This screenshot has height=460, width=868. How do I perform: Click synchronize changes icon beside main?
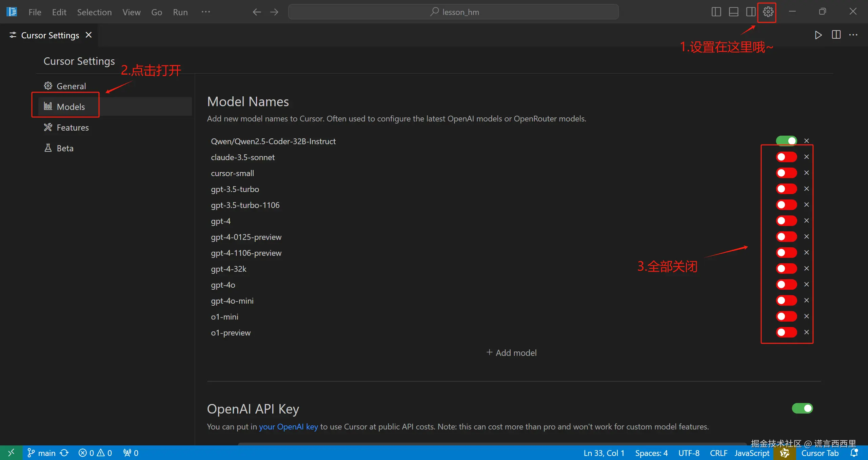[64, 453]
